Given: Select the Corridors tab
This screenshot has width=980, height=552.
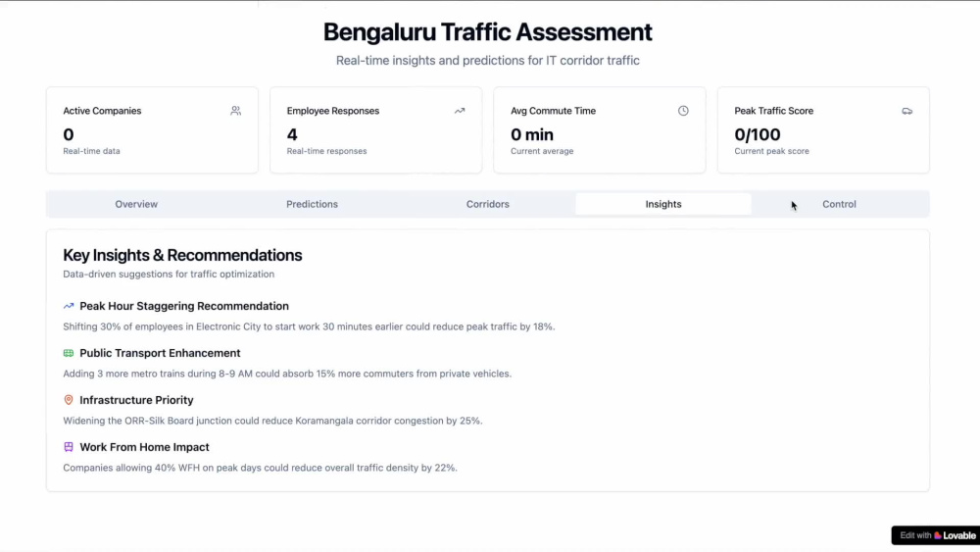Looking at the screenshot, I should [x=487, y=204].
